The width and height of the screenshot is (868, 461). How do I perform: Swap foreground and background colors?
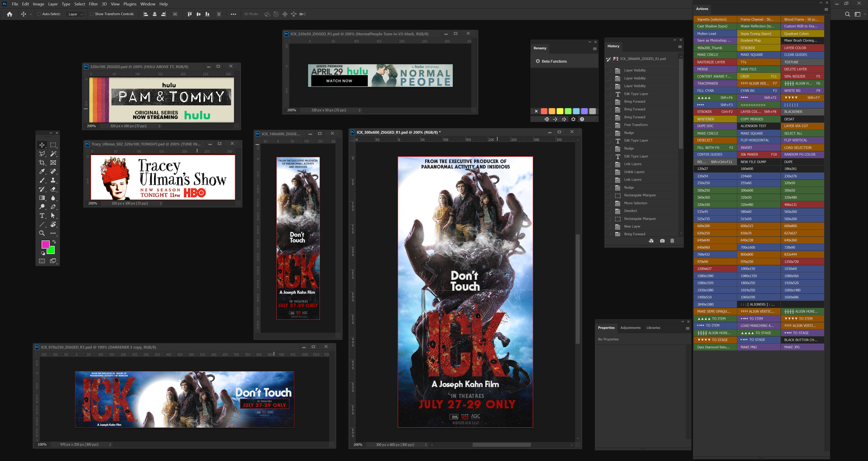[54, 242]
